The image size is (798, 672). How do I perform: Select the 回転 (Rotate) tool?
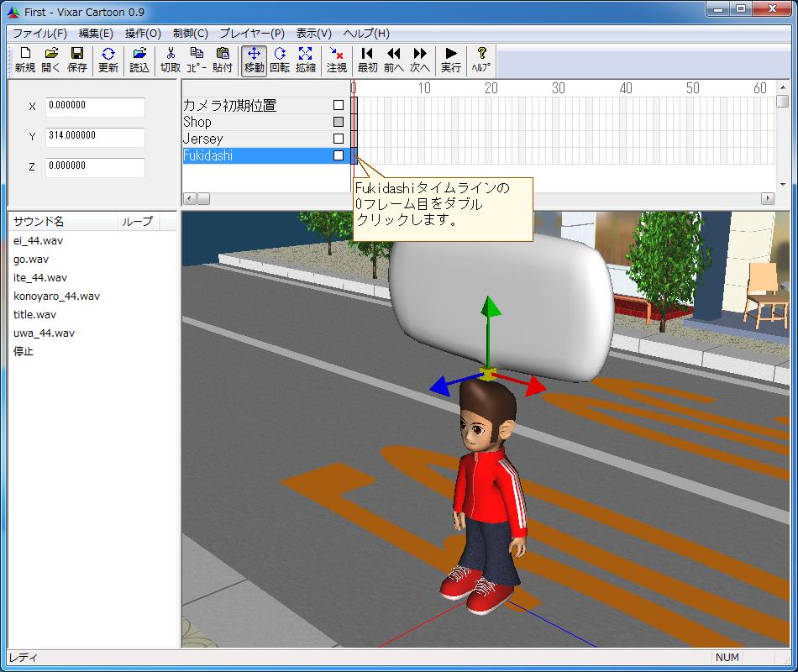coord(280,60)
